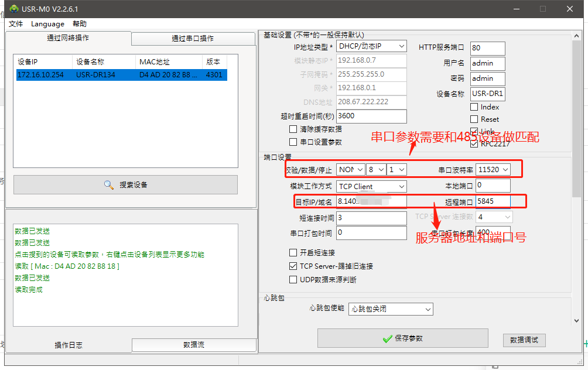This screenshot has width=588, height=370.
Task: Switch to 操作日志 tab
Action: [x=69, y=345]
